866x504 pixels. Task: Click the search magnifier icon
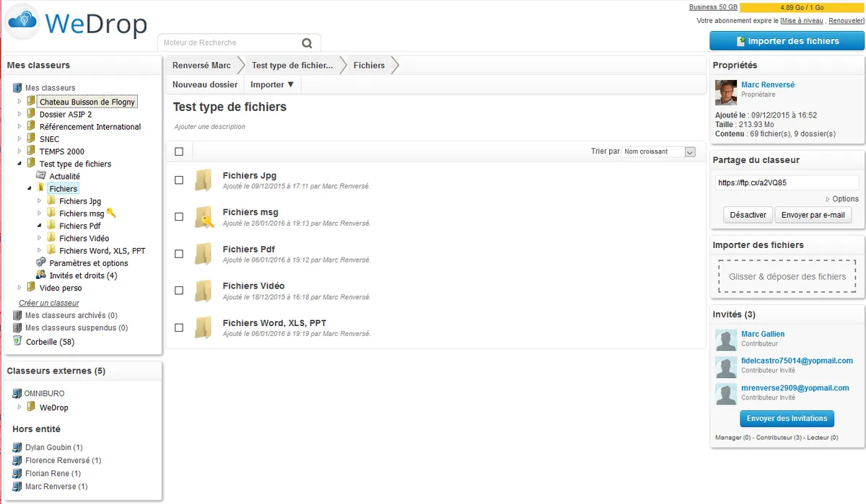click(307, 43)
